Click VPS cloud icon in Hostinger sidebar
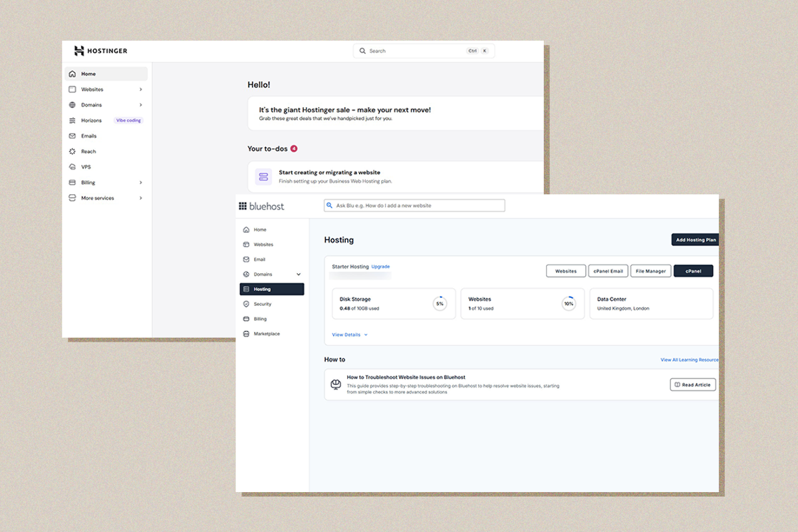Image resolution: width=798 pixels, height=532 pixels. (72, 167)
